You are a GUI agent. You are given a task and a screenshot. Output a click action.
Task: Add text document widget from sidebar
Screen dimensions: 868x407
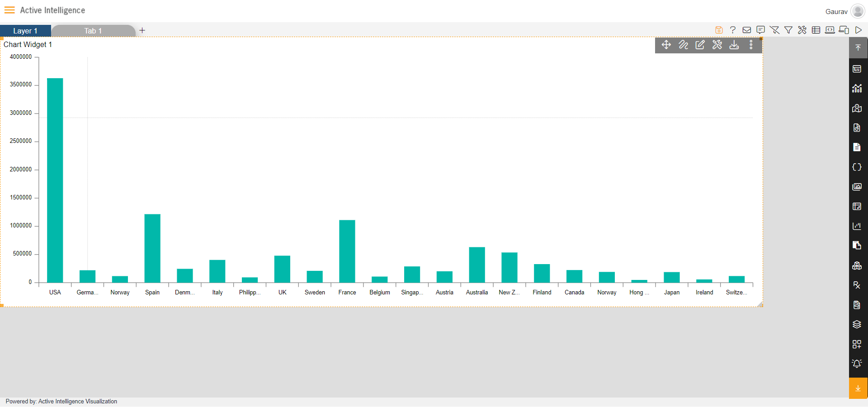(x=857, y=147)
